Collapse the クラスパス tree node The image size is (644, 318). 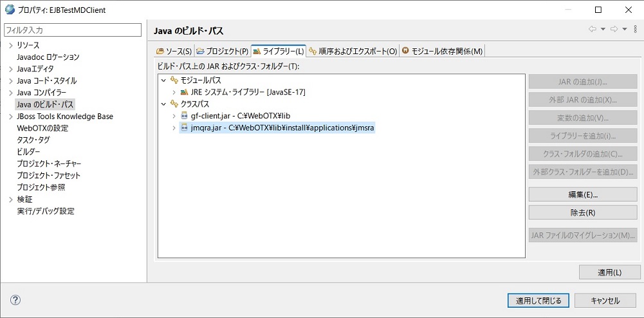163,104
